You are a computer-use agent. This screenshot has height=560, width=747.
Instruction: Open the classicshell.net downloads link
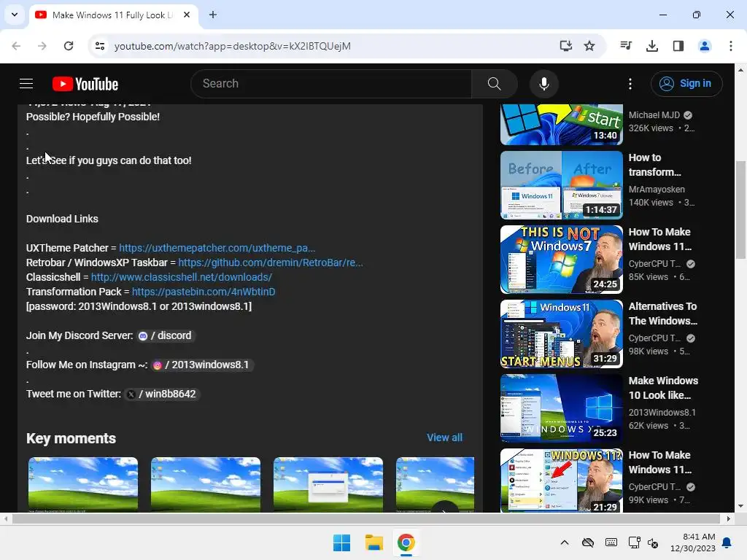[x=182, y=277]
